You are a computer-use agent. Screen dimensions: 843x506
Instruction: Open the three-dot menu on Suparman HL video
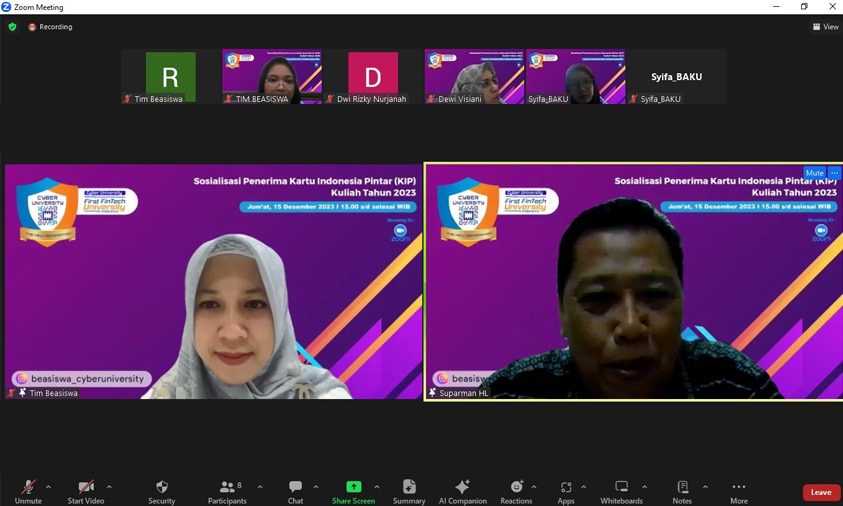pyautogui.click(x=834, y=173)
